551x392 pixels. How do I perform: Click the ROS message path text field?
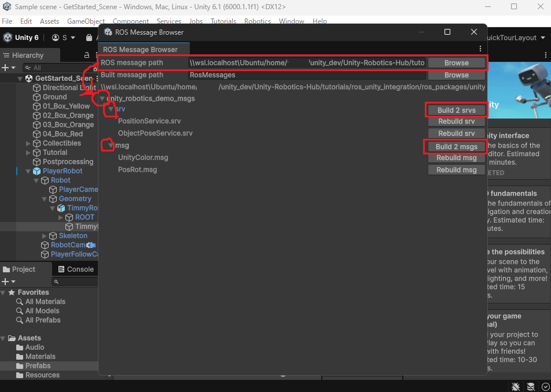[x=307, y=63]
